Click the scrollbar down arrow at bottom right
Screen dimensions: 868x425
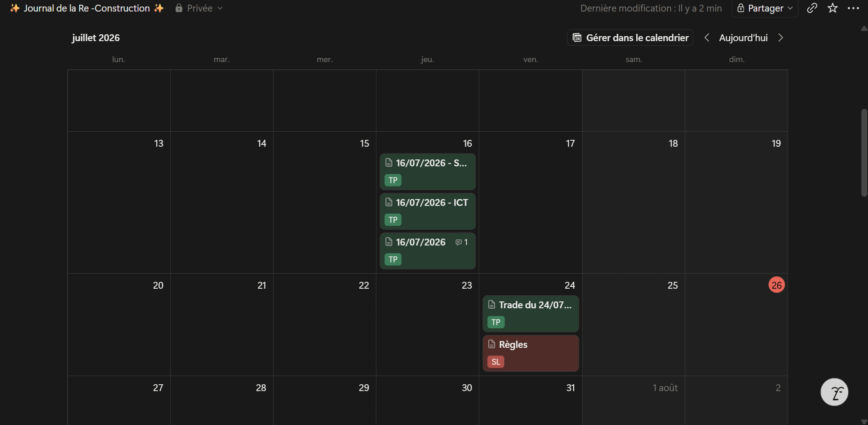click(864, 421)
